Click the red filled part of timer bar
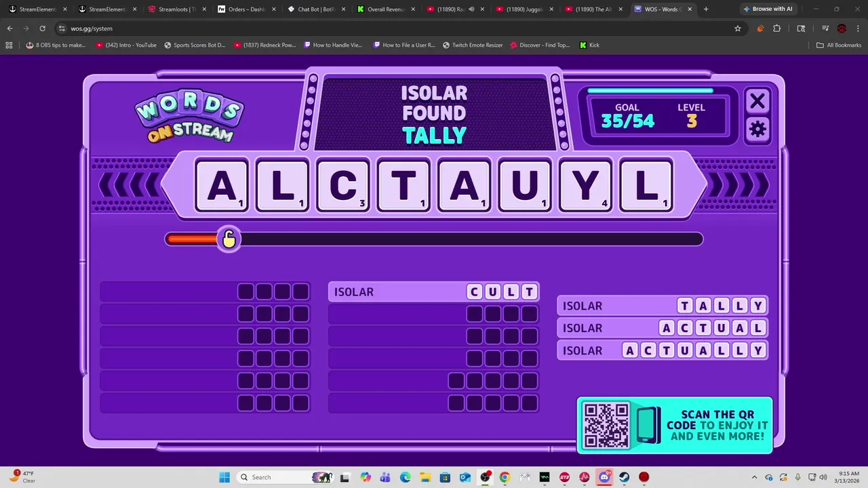 coord(193,239)
